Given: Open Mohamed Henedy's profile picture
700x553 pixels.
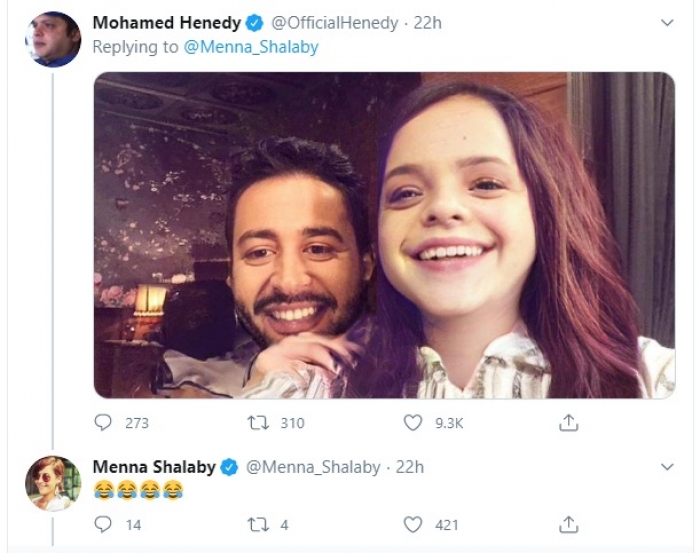Looking at the screenshot, I should [53, 39].
